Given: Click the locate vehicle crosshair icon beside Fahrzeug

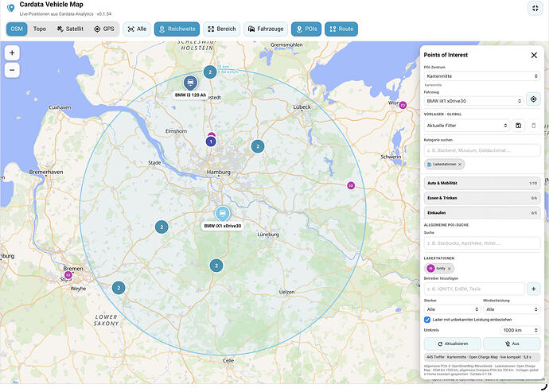Looking at the screenshot, I should click(x=533, y=99).
